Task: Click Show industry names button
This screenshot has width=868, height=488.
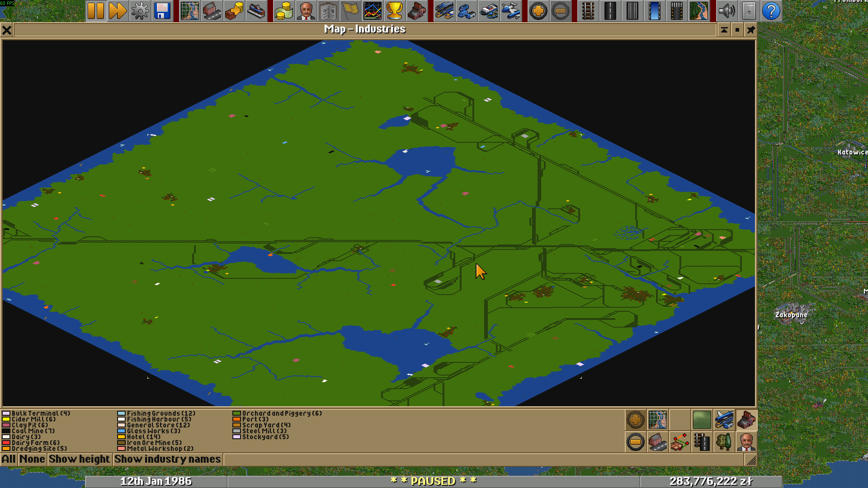Action: pyautogui.click(x=167, y=460)
